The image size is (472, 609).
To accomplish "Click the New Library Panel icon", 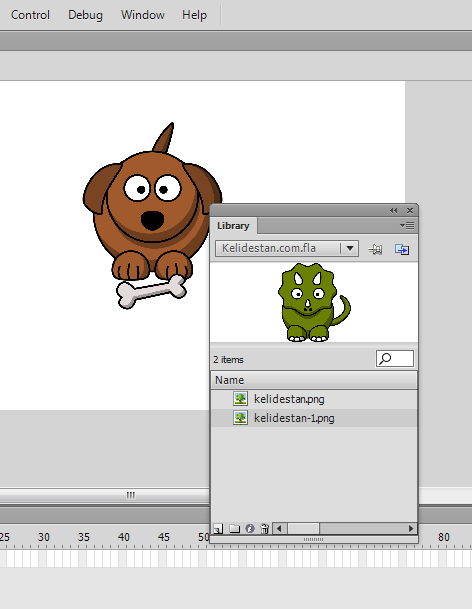I will pos(402,249).
